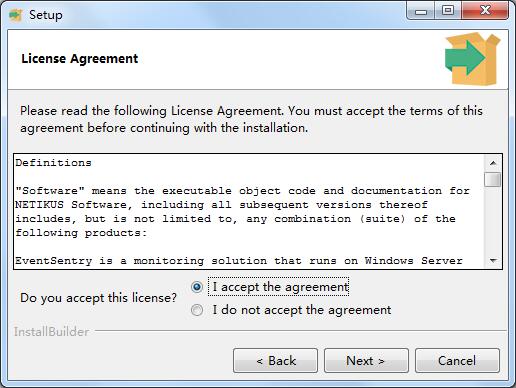Return to the previous page with < Back
Image resolution: width=516 pixels, height=388 pixels.
275,361
